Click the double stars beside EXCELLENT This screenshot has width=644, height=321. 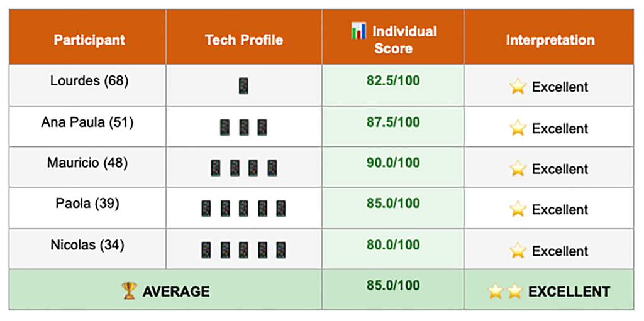pyautogui.click(x=505, y=291)
